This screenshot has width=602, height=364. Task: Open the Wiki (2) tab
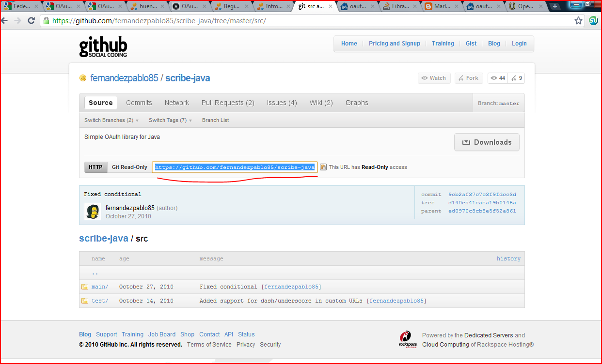[321, 103]
